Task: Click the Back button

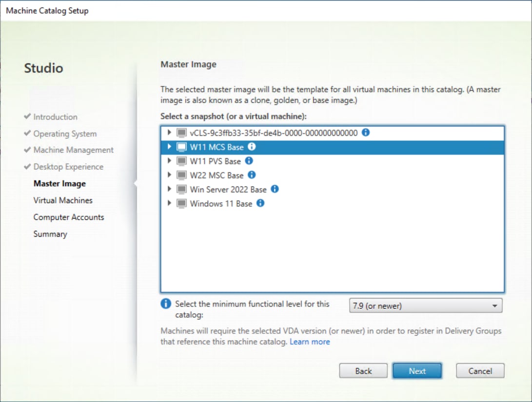Action: point(363,371)
